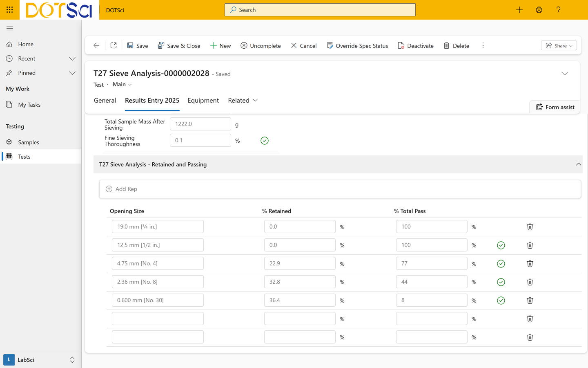The image size is (588, 368).
Task: Open Samples in the sidebar
Action: click(x=41, y=142)
